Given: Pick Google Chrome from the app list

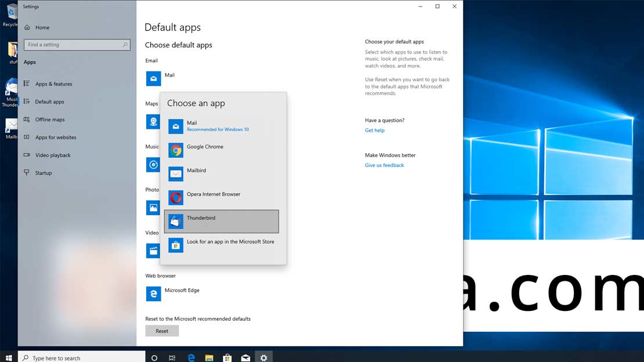Looking at the screenshot, I should pos(222,150).
